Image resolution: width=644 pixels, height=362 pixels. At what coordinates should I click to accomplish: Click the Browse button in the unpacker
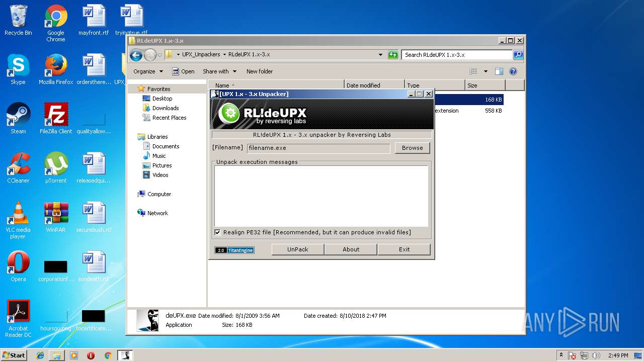point(412,148)
